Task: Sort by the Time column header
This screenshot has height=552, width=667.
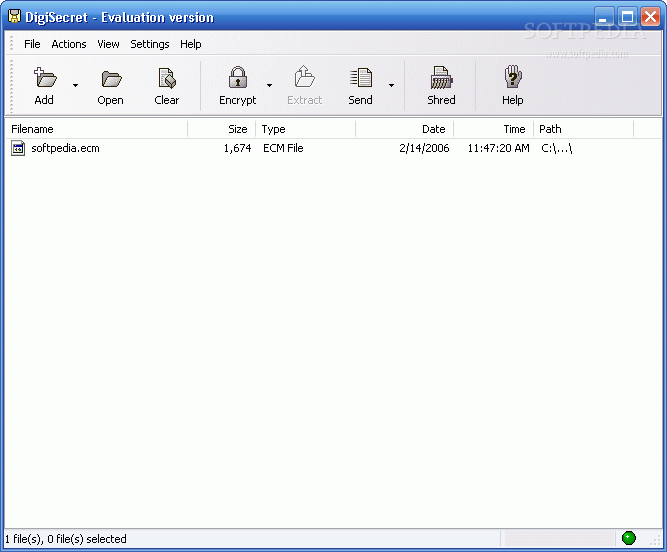Action: click(x=493, y=129)
